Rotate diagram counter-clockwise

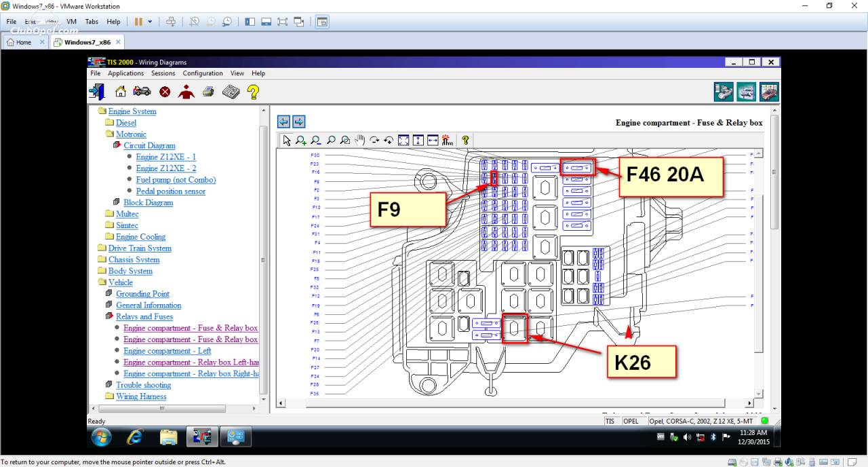pos(389,141)
